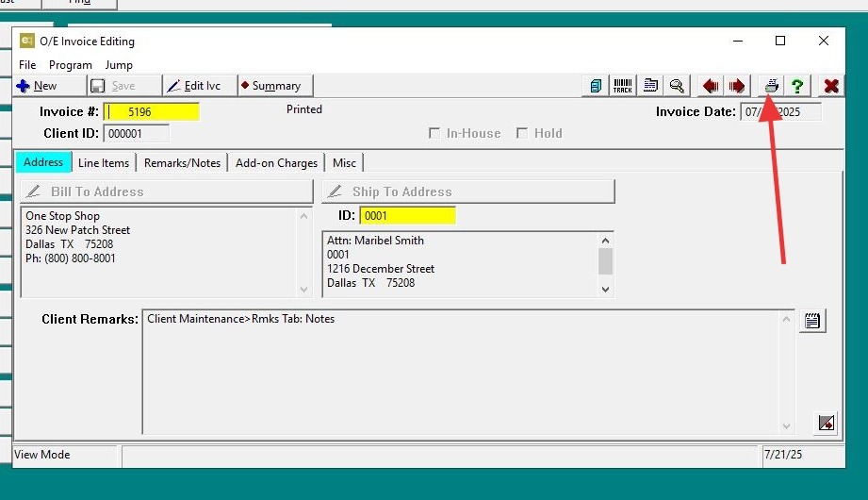Switch to the Misc tab

(x=344, y=163)
